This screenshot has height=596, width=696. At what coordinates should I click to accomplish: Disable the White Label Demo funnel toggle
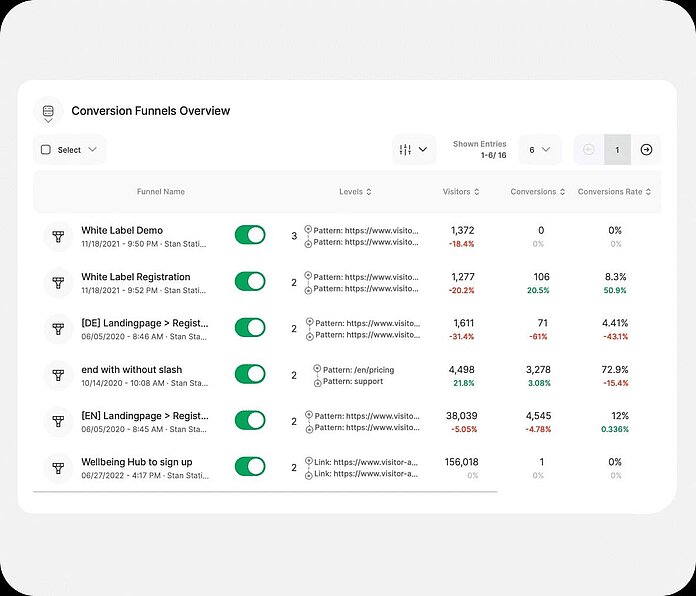[x=250, y=235]
